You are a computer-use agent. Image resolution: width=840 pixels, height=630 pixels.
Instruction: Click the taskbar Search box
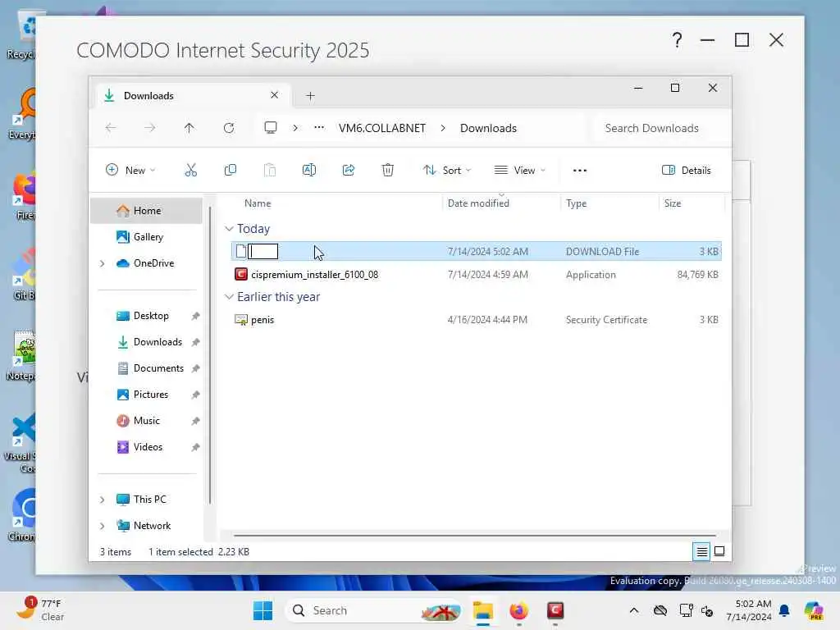pos(373,610)
